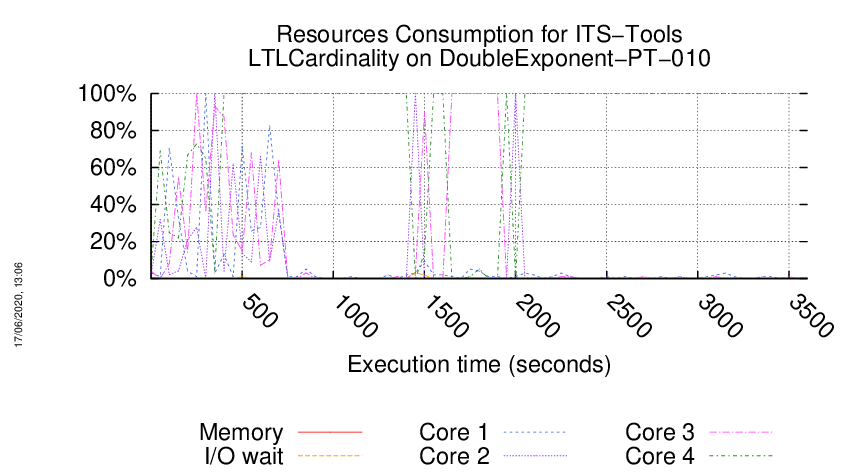Click the 'Core 2' legend label
850x475 pixels.
(454, 456)
